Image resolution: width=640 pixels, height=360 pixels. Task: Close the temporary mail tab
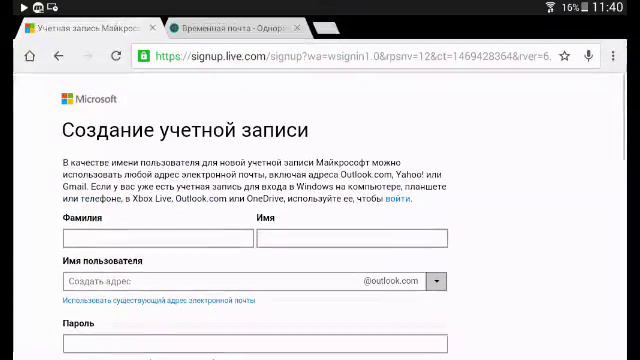tap(297, 28)
